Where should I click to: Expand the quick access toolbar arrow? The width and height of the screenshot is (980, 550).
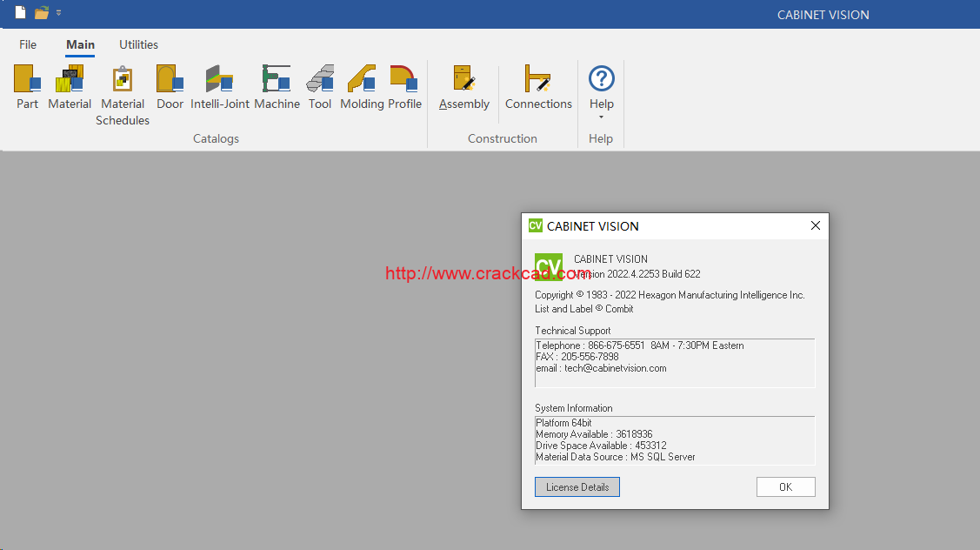pos(59,12)
